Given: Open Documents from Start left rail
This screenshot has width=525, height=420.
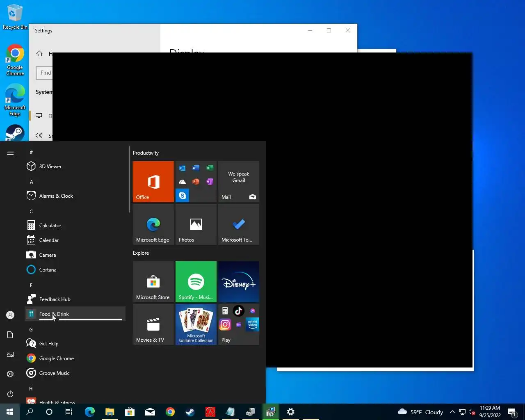Looking at the screenshot, I should 10,335.
